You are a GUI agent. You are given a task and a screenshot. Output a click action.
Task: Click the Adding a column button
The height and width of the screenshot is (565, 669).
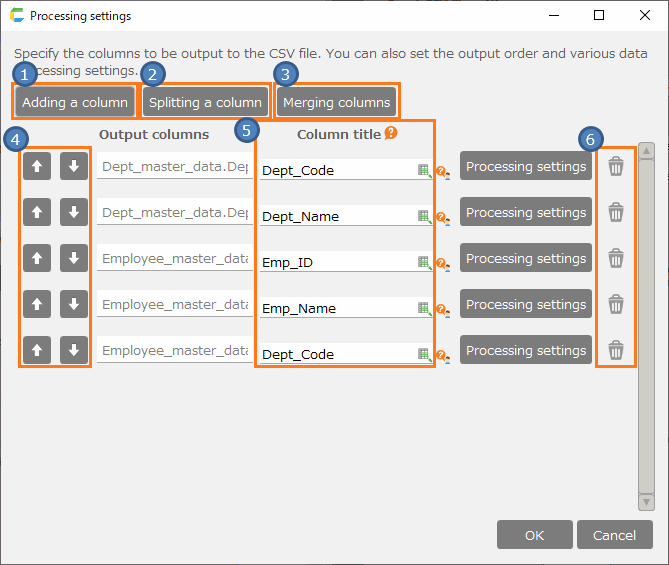(75, 102)
